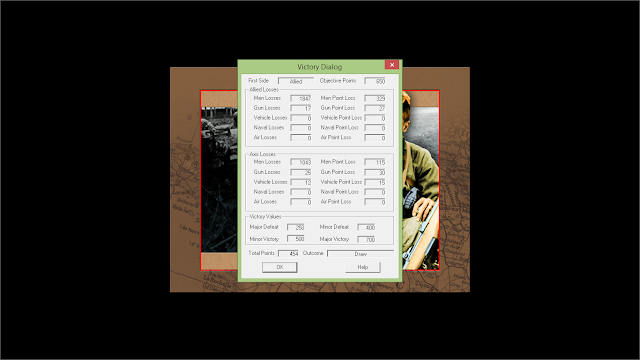The height and width of the screenshot is (360, 640).
Task: Click the Axis Men Losses field showing 1043
Action: pos(301,162)
